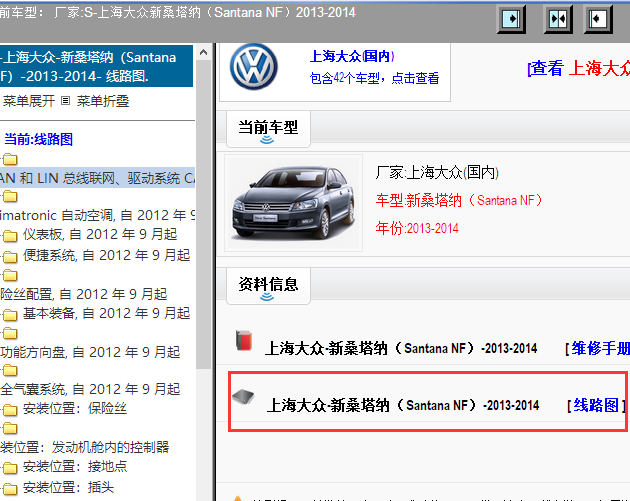Click the Santana NF 2013-2014 wiring diagram title
630x501 pixels.
click(x=403, y=405)
